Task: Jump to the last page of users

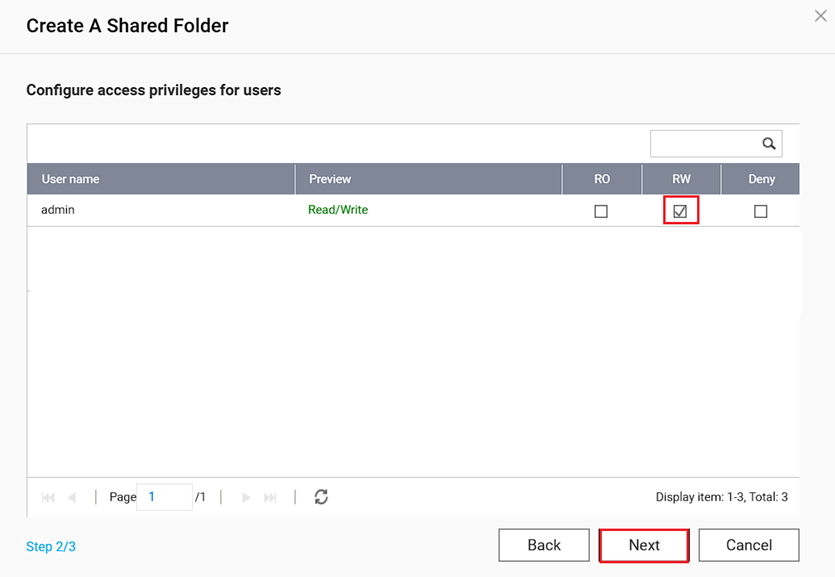Action: click(x=270, y=497)
